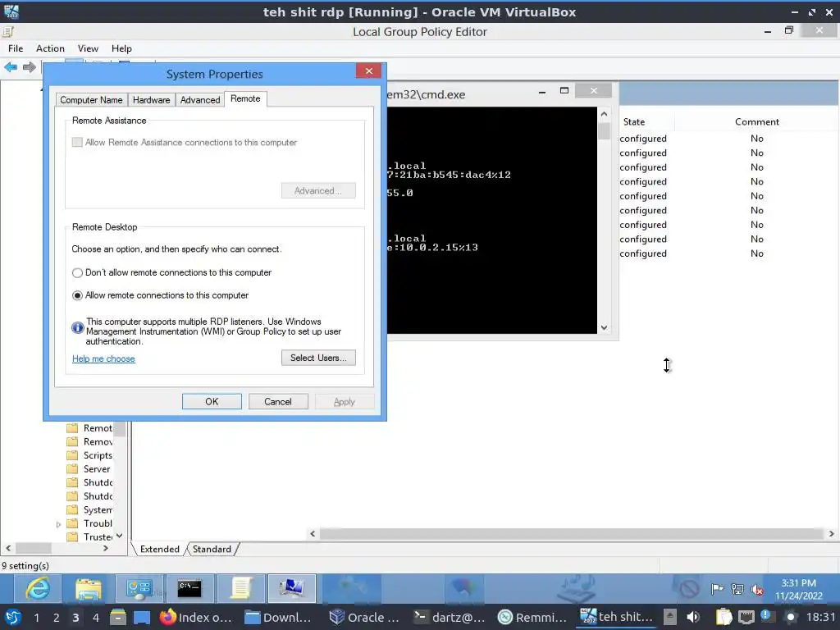Screen dimensions: 840x630
Task: Open the File menu
Action: pyautogui.click(x=16, y=48)
